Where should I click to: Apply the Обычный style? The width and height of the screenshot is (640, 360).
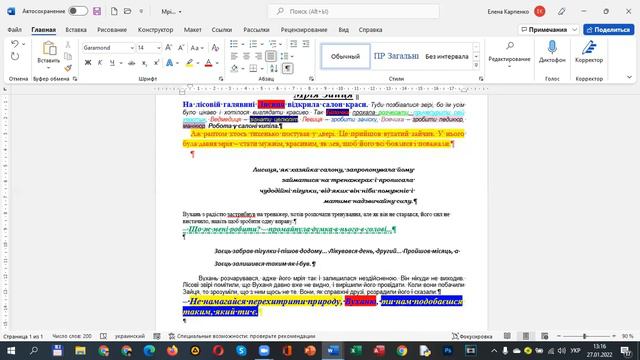point(345,56)
